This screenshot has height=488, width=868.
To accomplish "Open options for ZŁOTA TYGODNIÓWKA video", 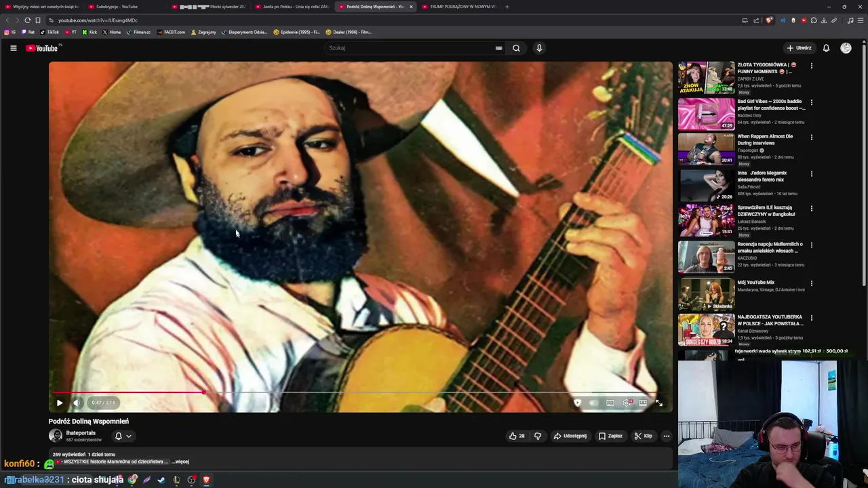I will tap(811, 66).
